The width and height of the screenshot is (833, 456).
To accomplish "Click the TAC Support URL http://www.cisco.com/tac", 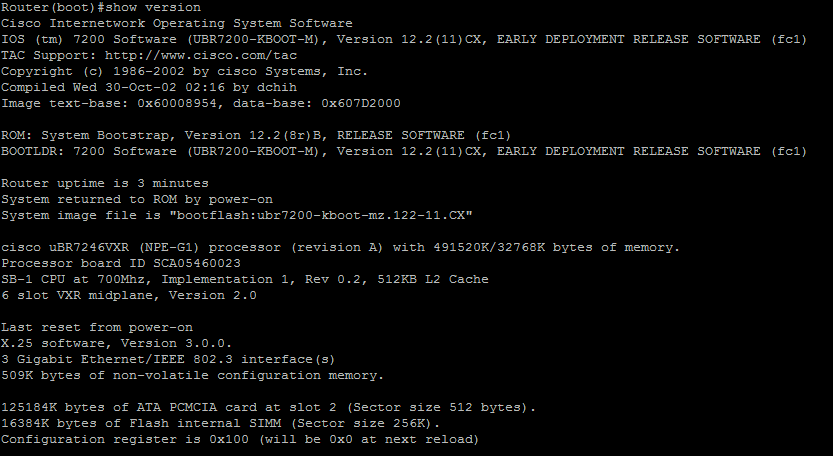I will coord(201,55).
